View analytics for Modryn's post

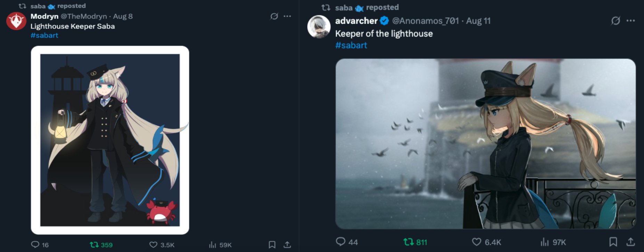212,245
